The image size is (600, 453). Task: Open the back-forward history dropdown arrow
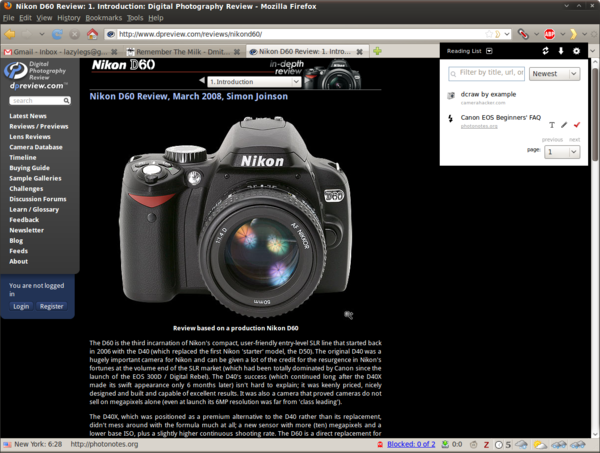coord(42,34)
